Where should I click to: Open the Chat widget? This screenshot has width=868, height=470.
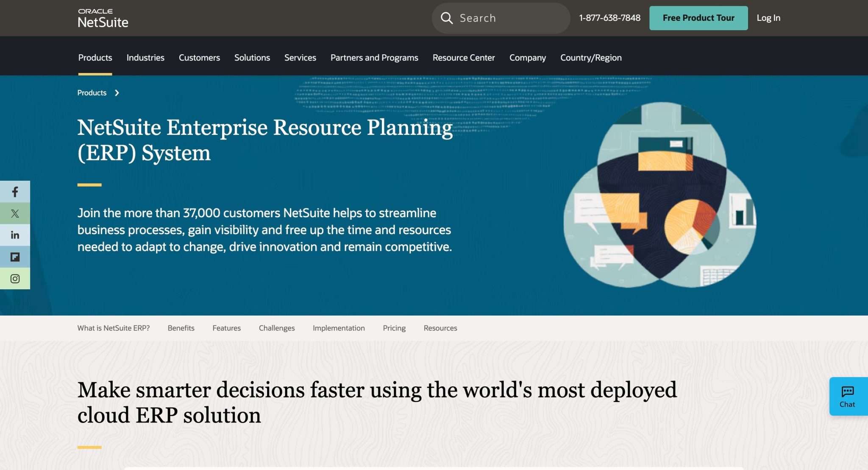coord(848,396)
